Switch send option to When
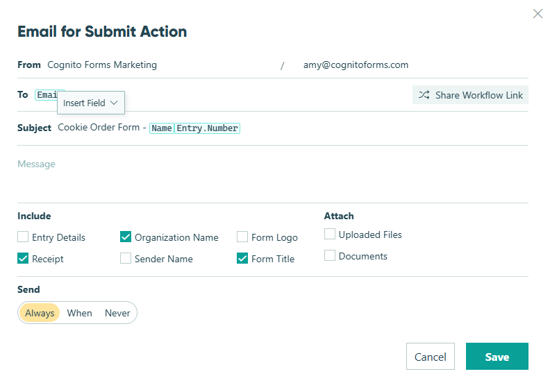Image resolution: width=550 pixels, height=392 pixels. click(79, 313)
